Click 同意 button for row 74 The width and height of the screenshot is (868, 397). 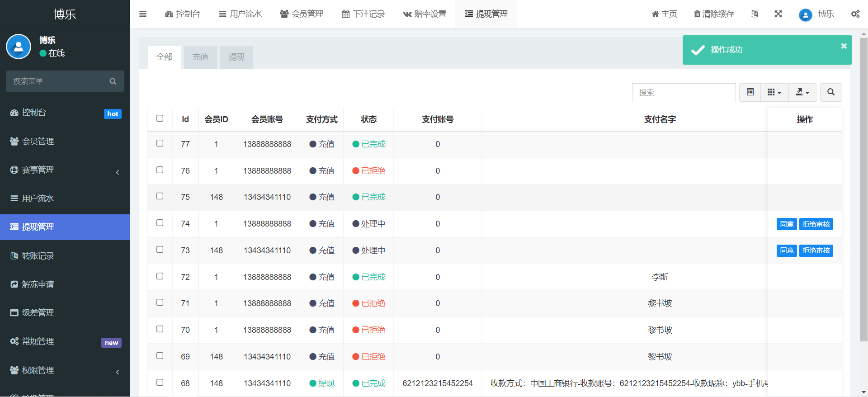[x=786, y=224]
